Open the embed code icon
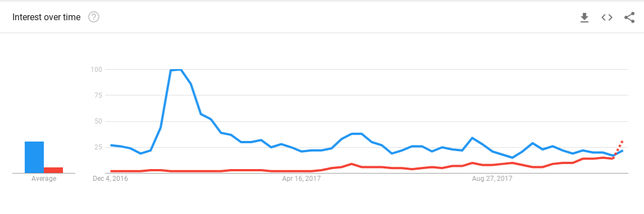The width and height of the screenshot is (644, 214). click(607, 17)
